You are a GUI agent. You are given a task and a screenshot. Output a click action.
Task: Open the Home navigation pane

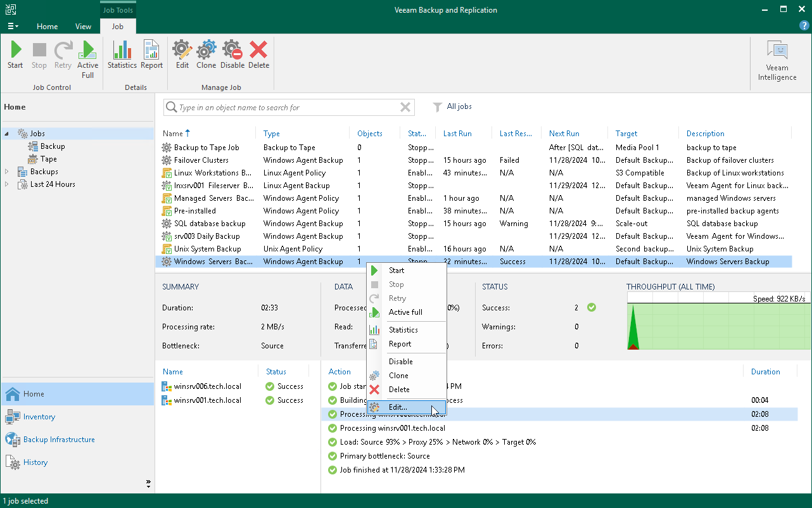pos(77,394)
